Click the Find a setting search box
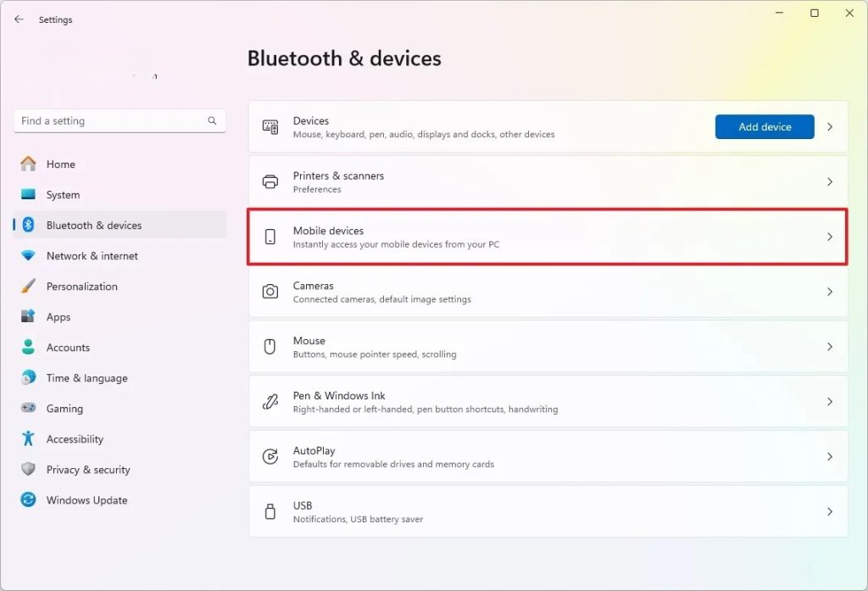Viewport: 868px width, 591px height. 110,121
